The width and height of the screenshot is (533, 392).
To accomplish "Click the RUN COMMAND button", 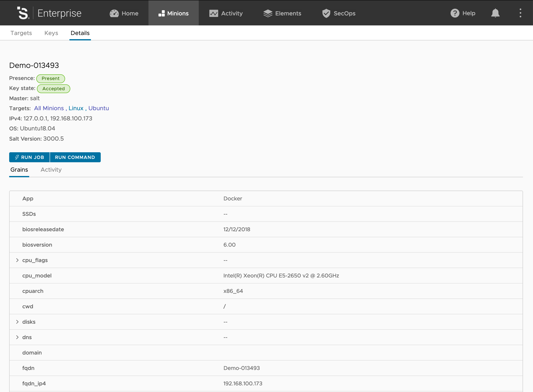I will pos(75,157).
